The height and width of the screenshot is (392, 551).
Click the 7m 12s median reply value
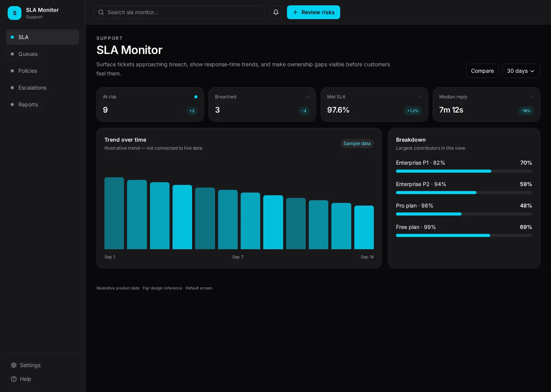tap(451, 110)
